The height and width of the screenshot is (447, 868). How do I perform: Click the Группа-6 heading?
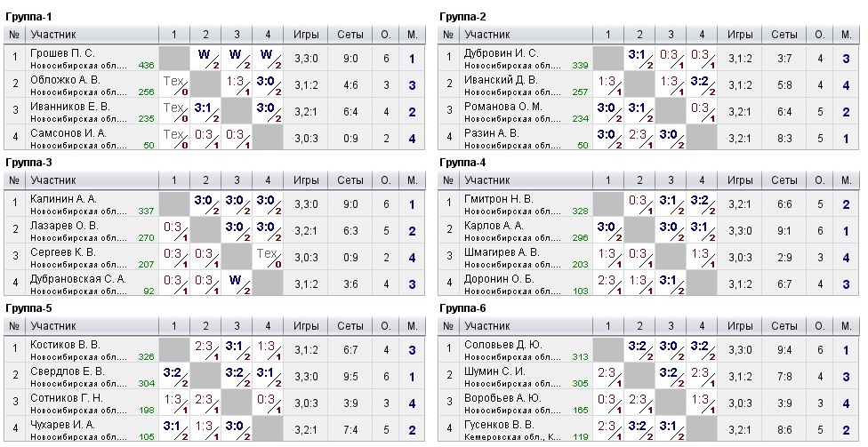pyautogui.click(x=462, y=308)
